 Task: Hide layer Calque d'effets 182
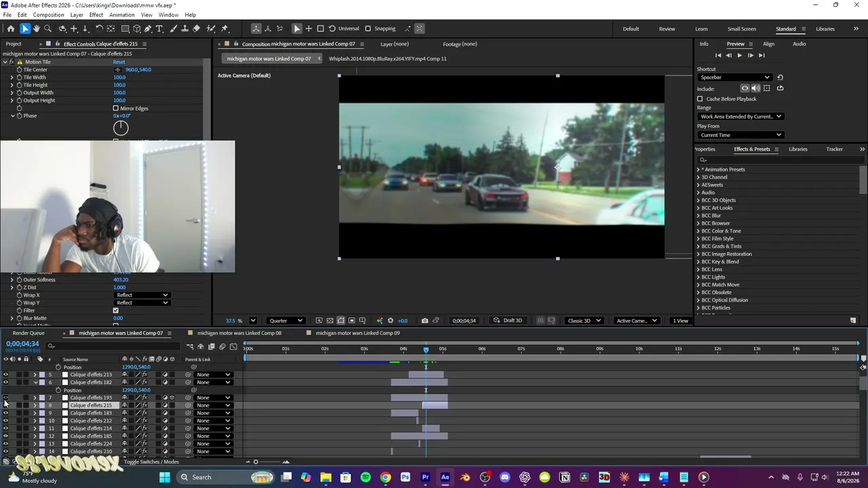point(5,382)
